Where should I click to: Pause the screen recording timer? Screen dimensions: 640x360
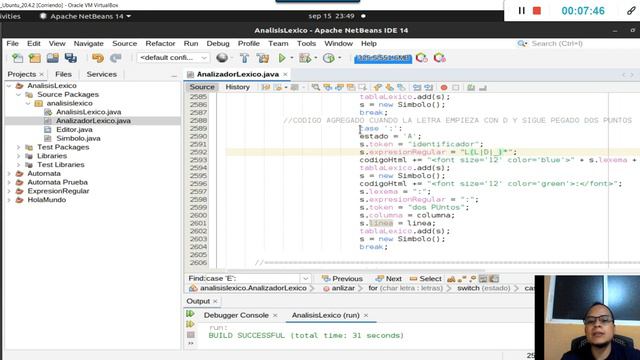point(521,11)
